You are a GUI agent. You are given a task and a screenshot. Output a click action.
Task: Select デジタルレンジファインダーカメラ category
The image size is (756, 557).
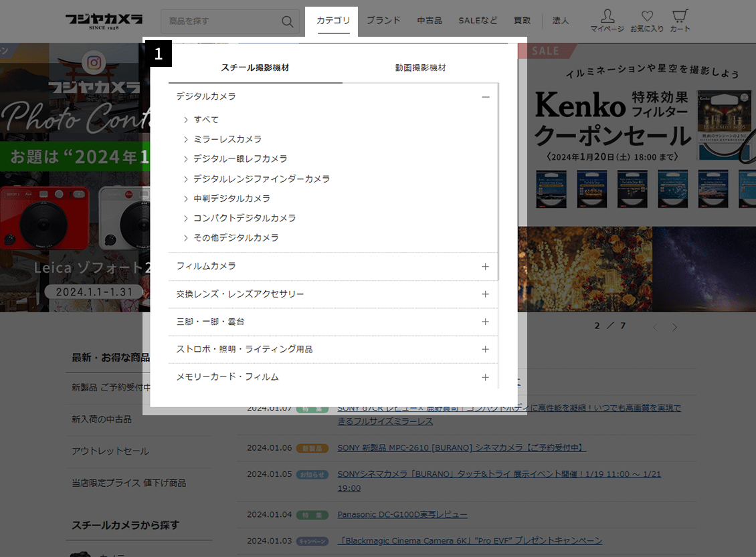(262, 179)
